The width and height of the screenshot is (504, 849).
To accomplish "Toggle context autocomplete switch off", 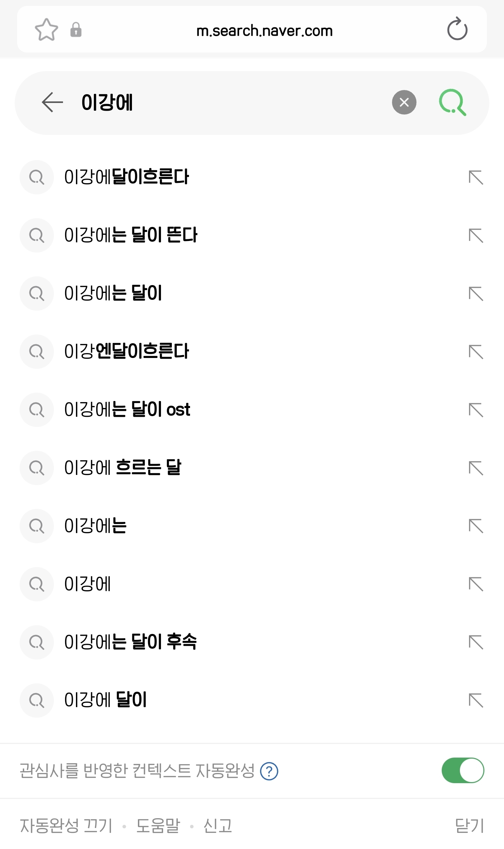I will coord(462,771).
